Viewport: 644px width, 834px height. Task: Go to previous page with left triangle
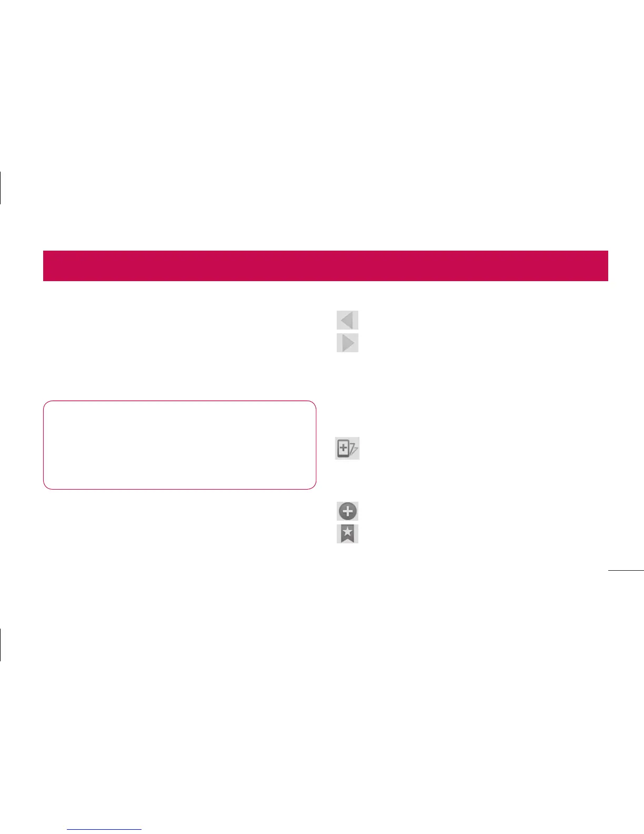(347, 320)
